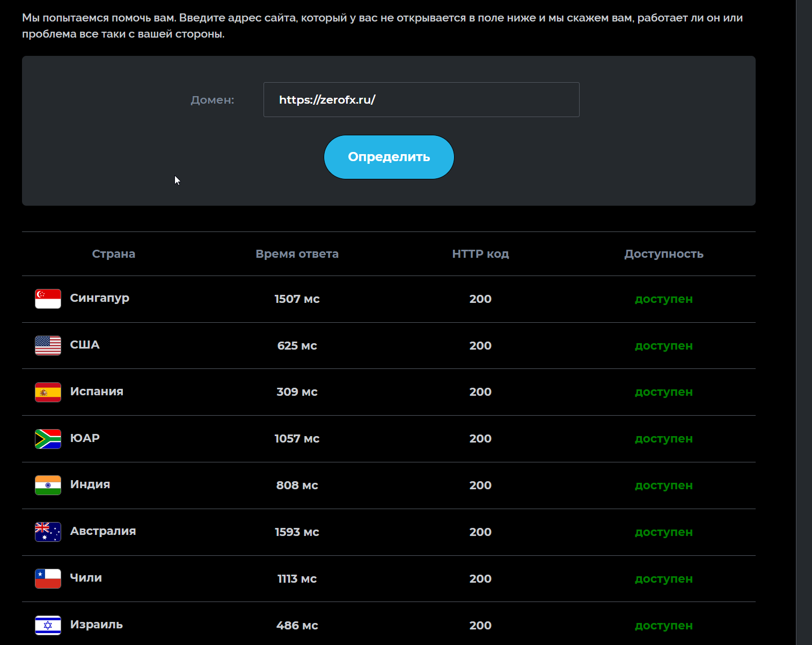This screenshot has width=812, height=645.
Task: Click the 486 мс response time
Action: tap(297, 626)
